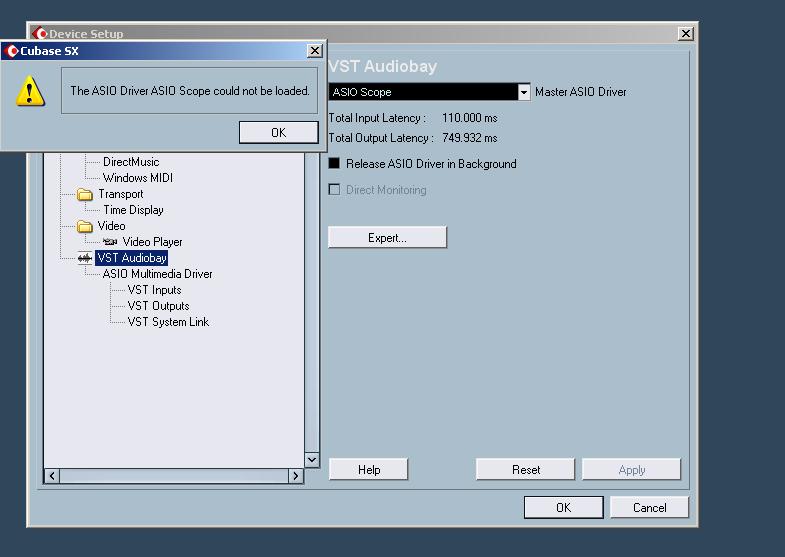Viewport: 785px width, 557px height.
Task: Click the Cubase logo in Device Setup title bar
Action: pyautogui.click(x=40, y=34)
